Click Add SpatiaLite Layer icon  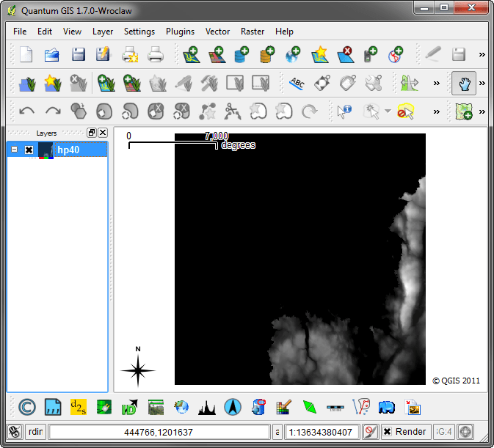[x=267, y=54]
